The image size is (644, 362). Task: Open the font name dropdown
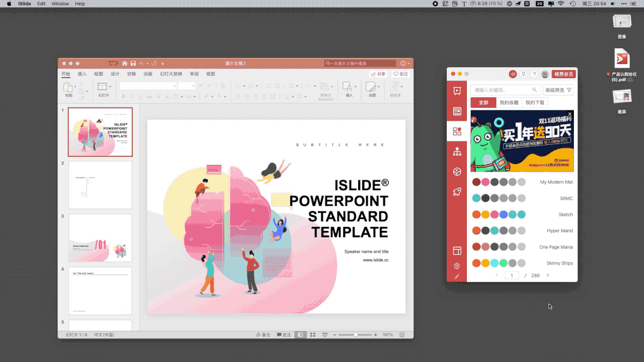tap(174, 86)
